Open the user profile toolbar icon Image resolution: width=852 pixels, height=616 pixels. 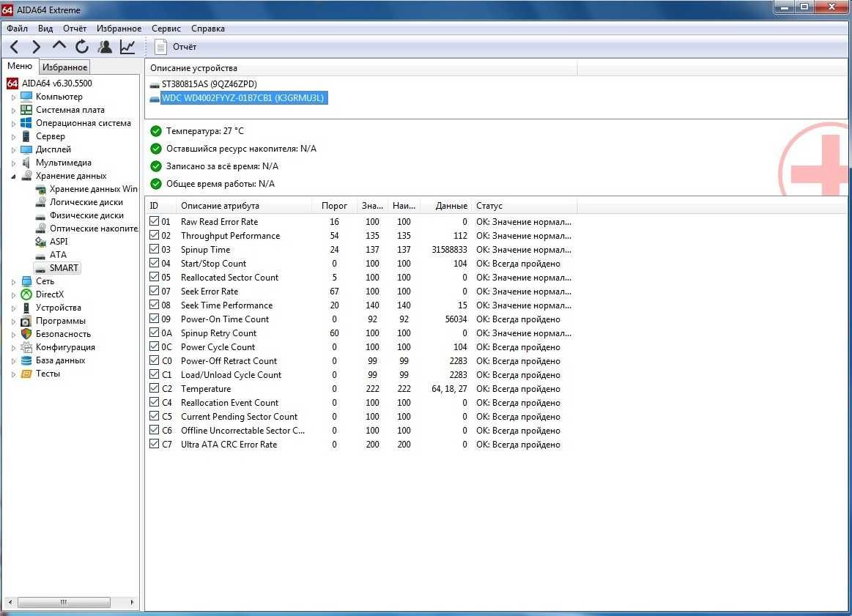(x=105, y=48)
